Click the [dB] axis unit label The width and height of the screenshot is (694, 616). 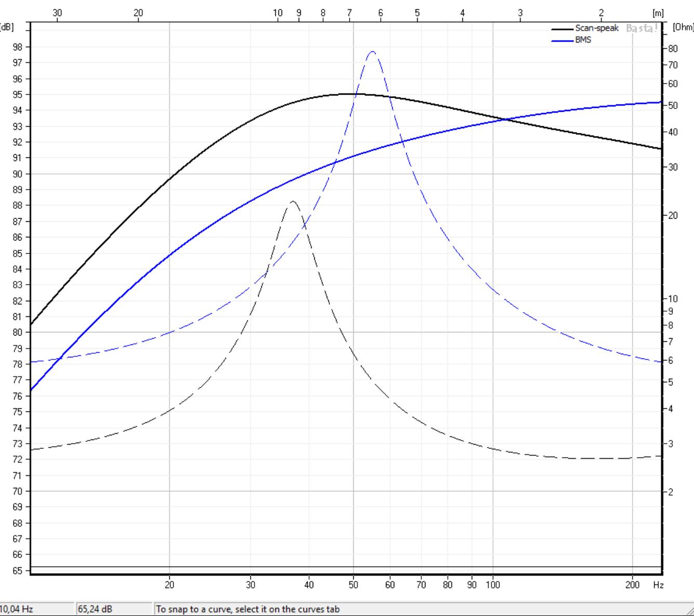point(7,27)
